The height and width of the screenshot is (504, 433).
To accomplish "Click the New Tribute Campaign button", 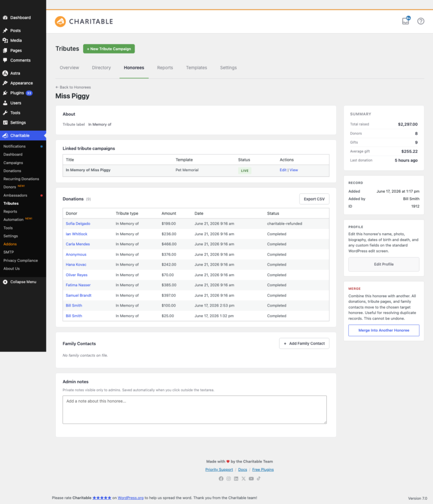I will click(x=109, y=49).
